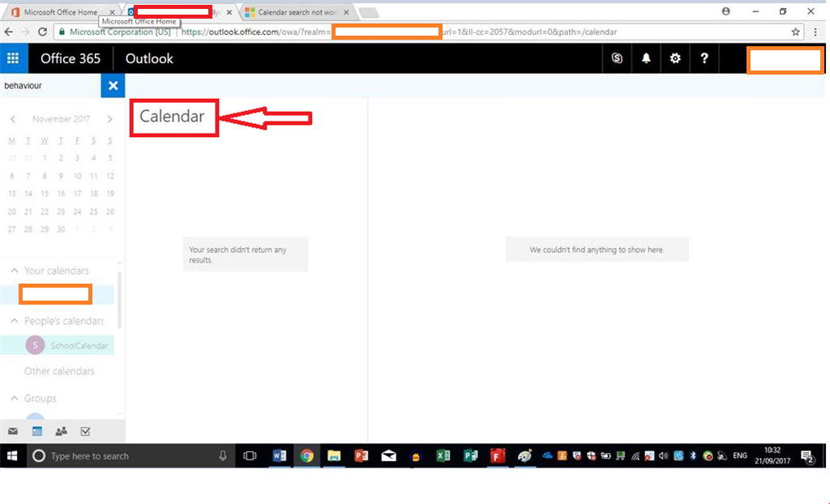Open the Paint palette app on taskbar
The height and width of the screenshot is (504, 830).
[x=524, y=456]
